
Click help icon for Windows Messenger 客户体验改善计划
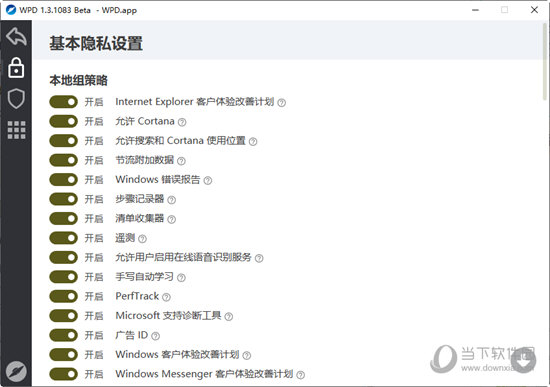tap(300, 375)
